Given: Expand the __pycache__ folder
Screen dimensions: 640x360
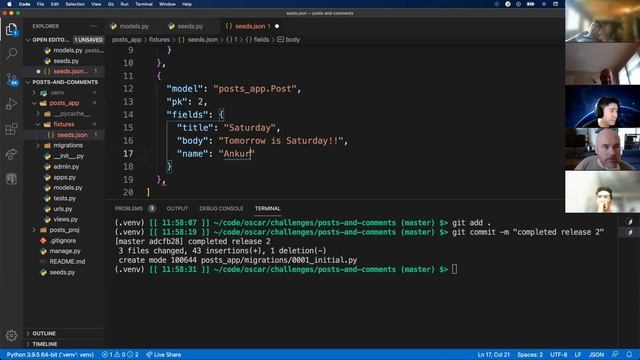Looking at the screenshot, I should [64, 113].
